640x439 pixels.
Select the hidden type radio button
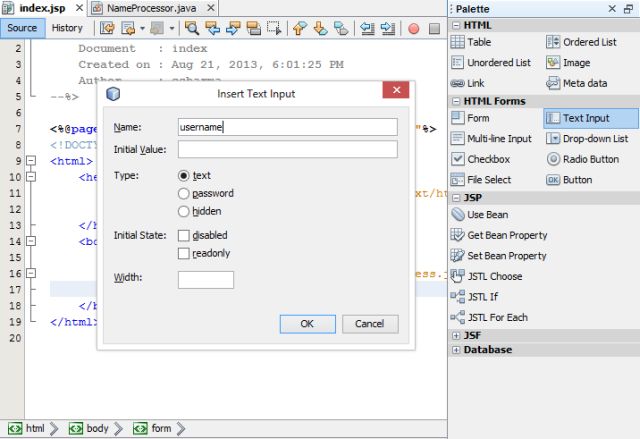click(184, 211)
